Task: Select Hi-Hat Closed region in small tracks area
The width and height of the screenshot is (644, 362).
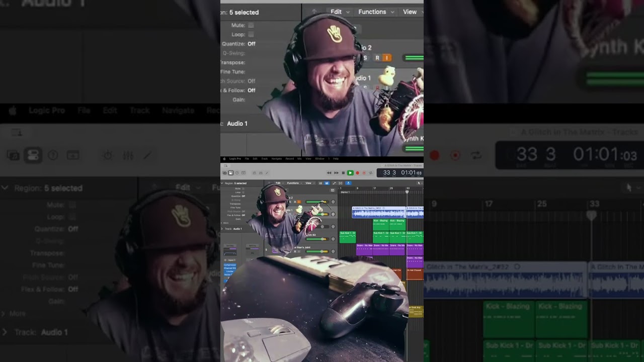Action: [x=415, y=274]
